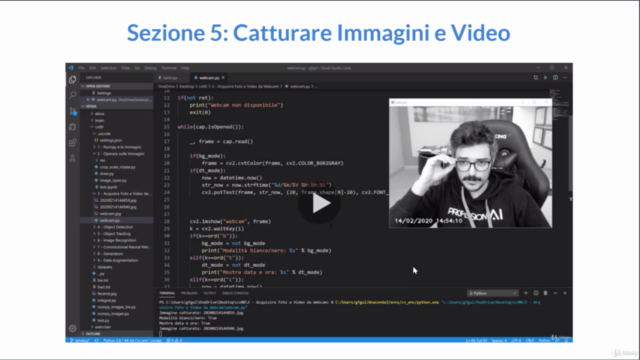Viewport: 640px width, 360px height.
Task: Expand the '5 - Object Tracking' folder
Action: coord(113,234)
